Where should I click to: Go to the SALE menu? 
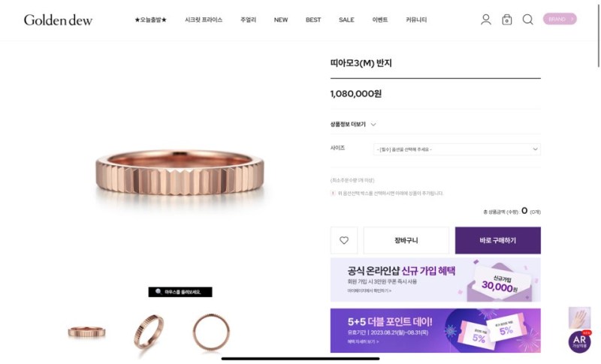pos(346,20)
